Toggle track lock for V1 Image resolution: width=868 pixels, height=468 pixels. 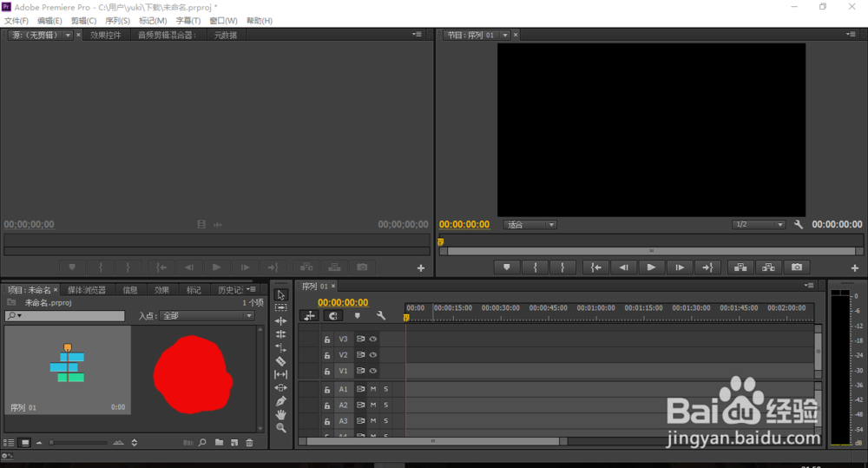[x=327, y=371]
